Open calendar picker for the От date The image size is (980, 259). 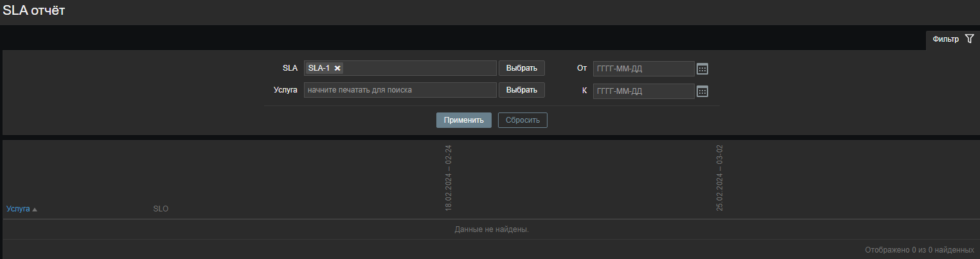(702, 69)
